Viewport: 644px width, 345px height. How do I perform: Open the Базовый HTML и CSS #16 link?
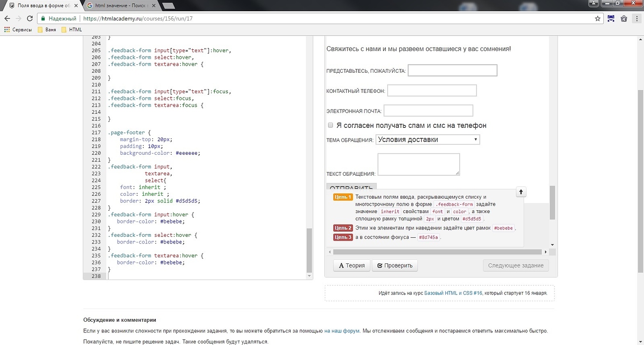pos(453,293)
